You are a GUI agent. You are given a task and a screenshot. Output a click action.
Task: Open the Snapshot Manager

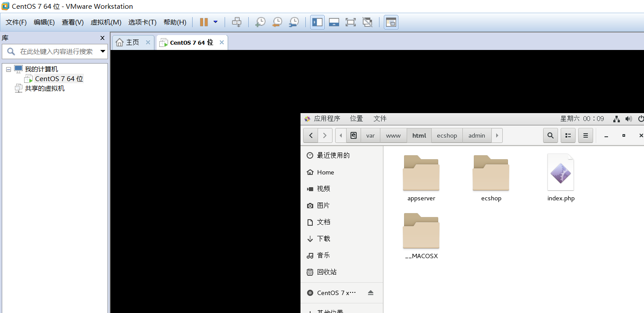point(293,22)
